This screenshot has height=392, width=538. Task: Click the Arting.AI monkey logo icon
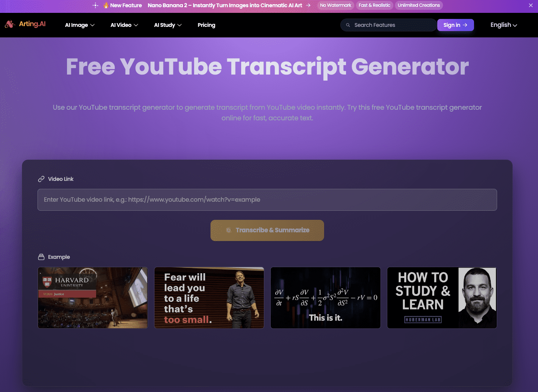(9, 24)
